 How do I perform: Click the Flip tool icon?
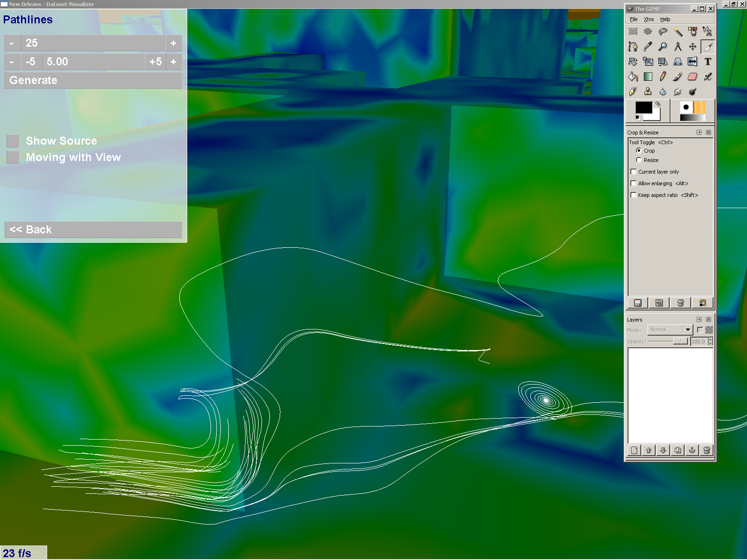(692, 62)
